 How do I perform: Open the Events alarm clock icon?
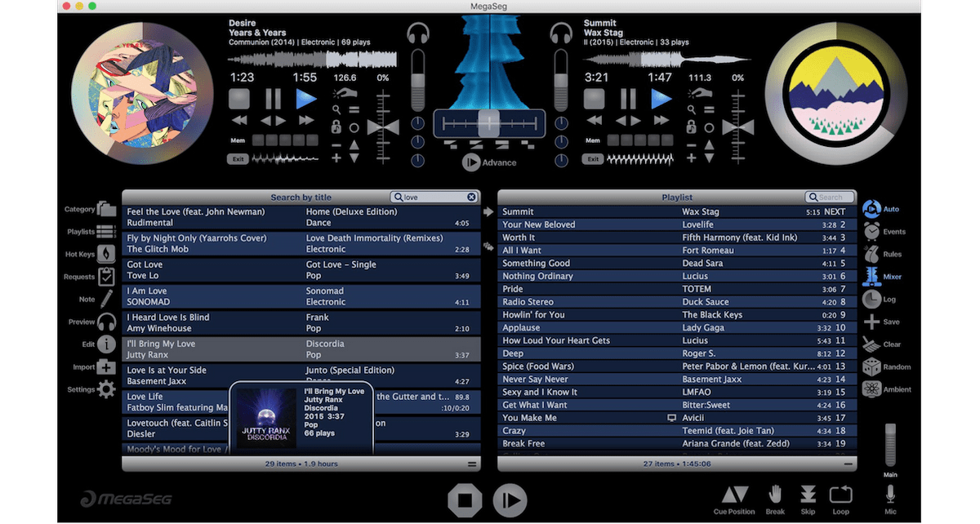point(871,232)
